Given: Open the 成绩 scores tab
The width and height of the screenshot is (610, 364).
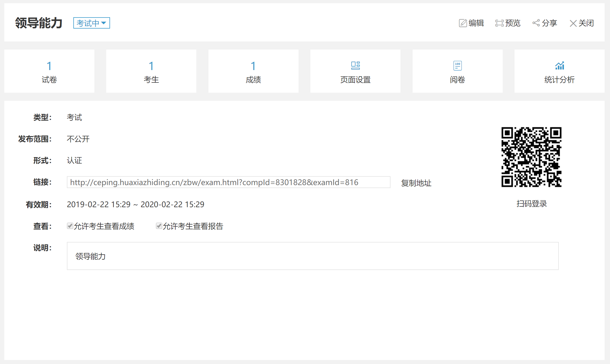Looking at the screenshot, I should point(253,71).
